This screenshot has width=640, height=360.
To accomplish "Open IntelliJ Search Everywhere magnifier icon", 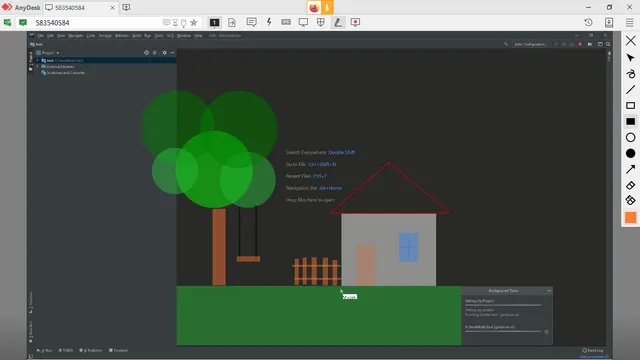I will [x=608, y=44].
